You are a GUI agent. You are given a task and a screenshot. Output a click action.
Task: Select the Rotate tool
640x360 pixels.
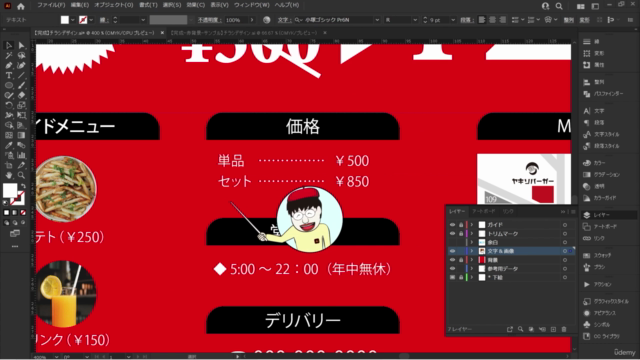[x=9, y=105]
